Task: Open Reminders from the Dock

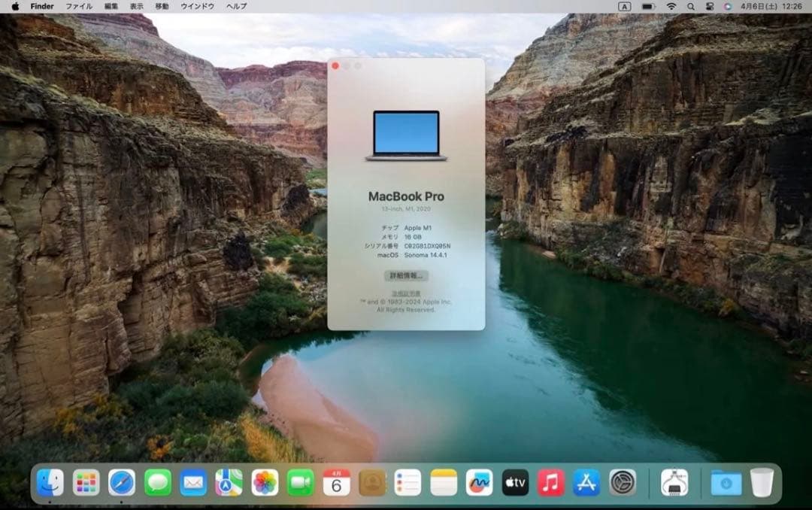Action: [408, 482]
